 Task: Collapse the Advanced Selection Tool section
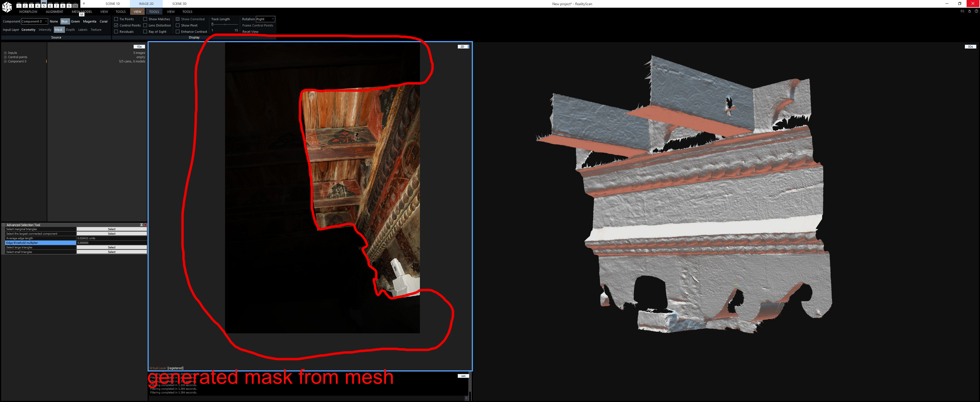(x=3, y=225)
